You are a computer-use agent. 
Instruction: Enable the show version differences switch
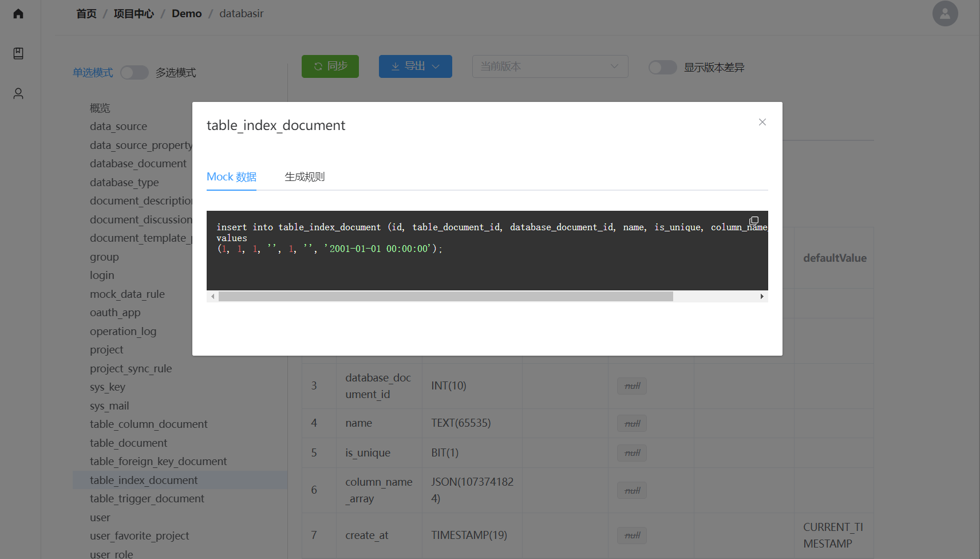coord(662,68)
